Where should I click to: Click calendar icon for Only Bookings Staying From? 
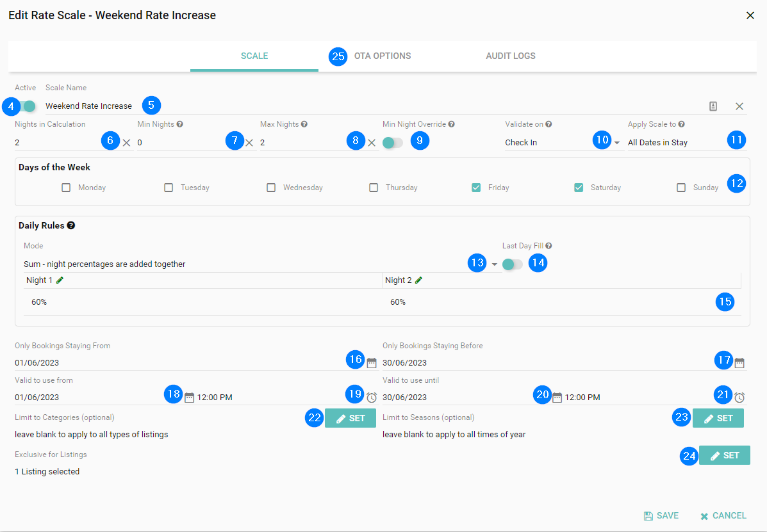[x=372, y=363]
